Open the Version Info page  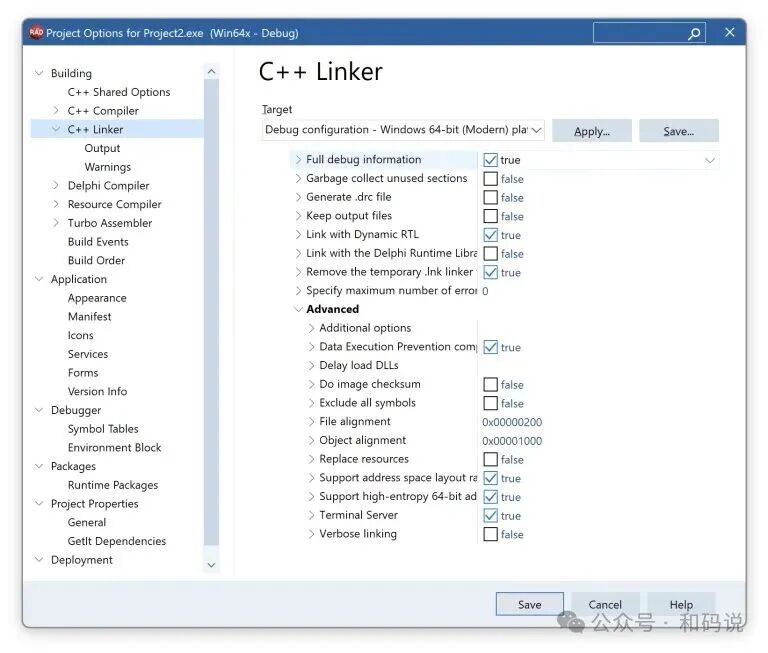point(97,391)
